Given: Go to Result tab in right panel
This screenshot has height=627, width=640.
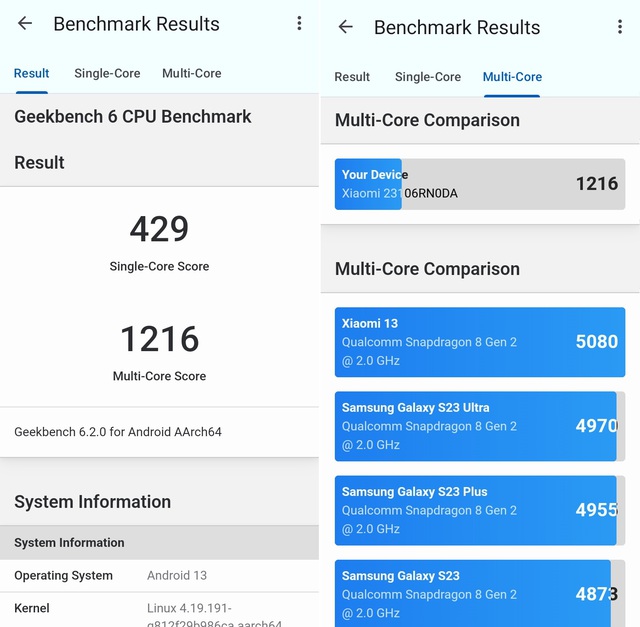Looking at the screenshot, I should click(352, 77).
